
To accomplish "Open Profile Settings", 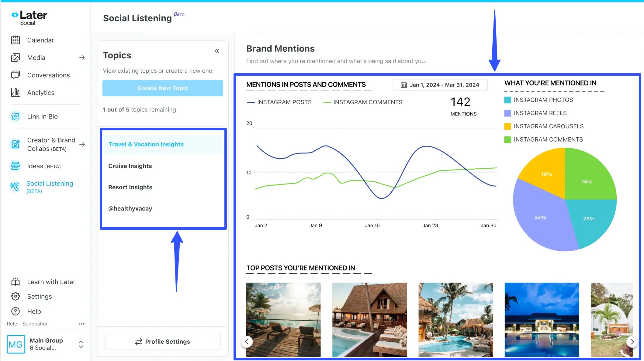I will point(163,341).
